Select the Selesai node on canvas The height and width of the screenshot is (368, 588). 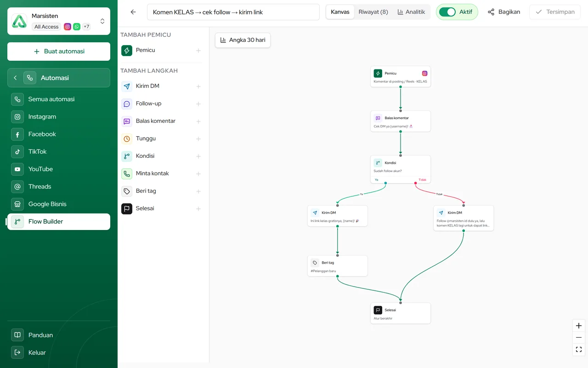(401, 313)
